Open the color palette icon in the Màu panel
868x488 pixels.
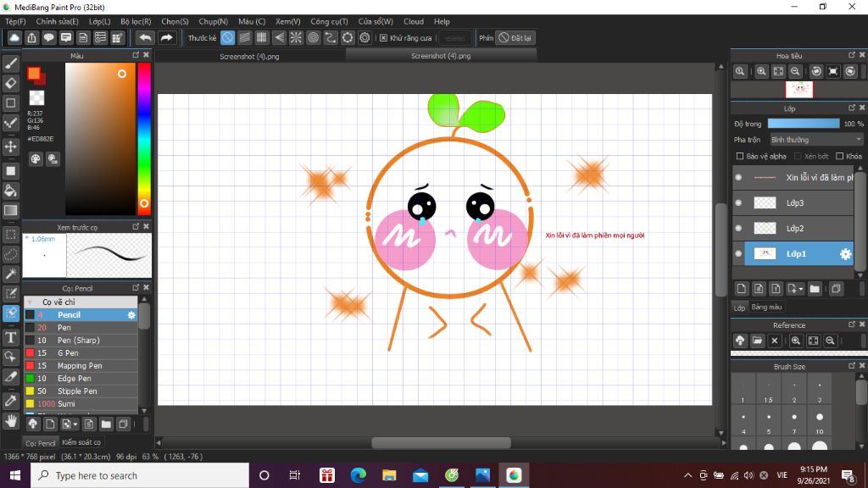[x=36, y=159]
